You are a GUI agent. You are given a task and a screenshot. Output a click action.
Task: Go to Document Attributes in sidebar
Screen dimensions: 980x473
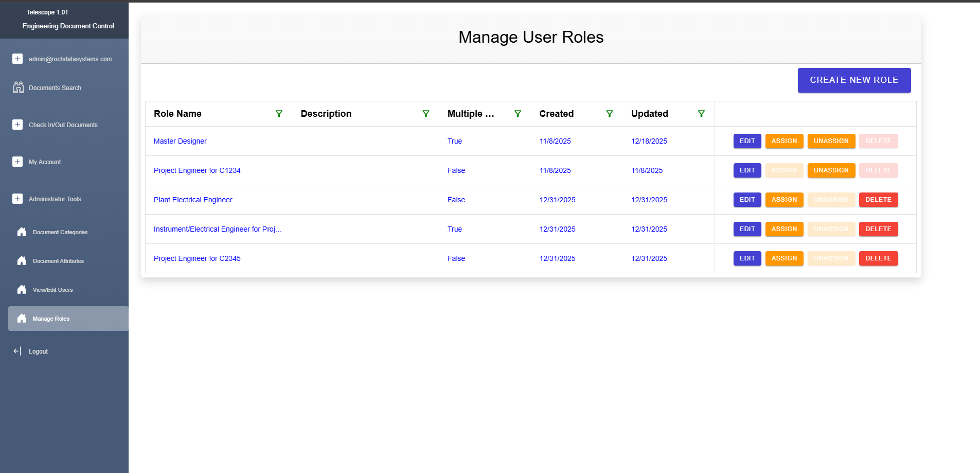(58, 261)
